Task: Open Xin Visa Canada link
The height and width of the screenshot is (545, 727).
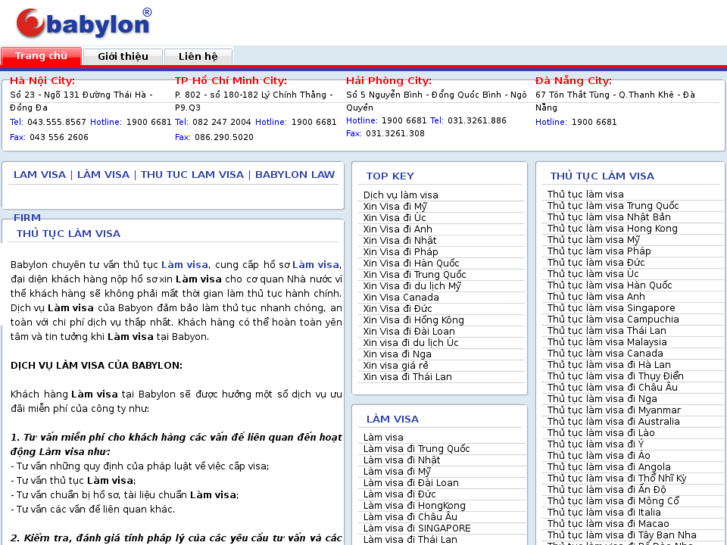Action: coord(400,297)
